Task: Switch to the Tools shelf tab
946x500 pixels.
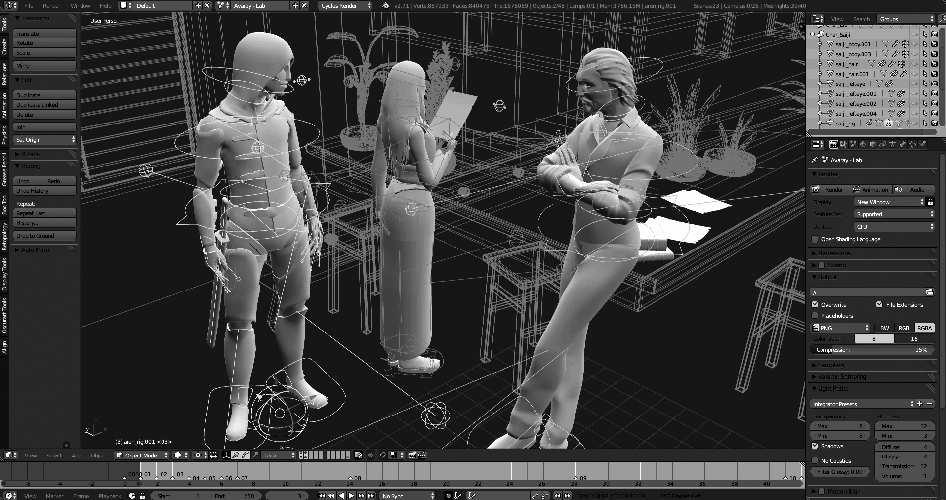Action: tap(4, 25)
